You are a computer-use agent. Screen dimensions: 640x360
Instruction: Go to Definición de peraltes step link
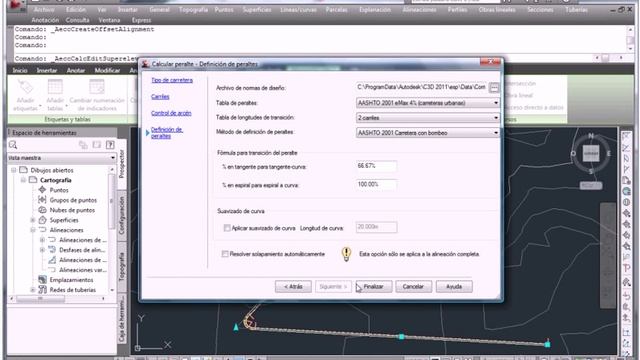coord(167,133)
